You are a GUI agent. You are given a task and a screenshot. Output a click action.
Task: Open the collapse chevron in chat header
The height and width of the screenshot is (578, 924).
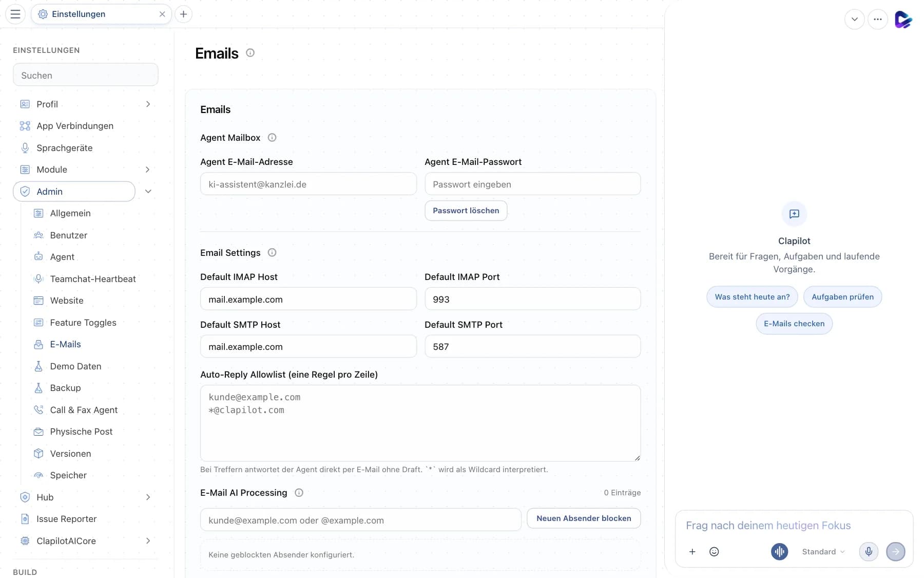[x=854, y=19]
